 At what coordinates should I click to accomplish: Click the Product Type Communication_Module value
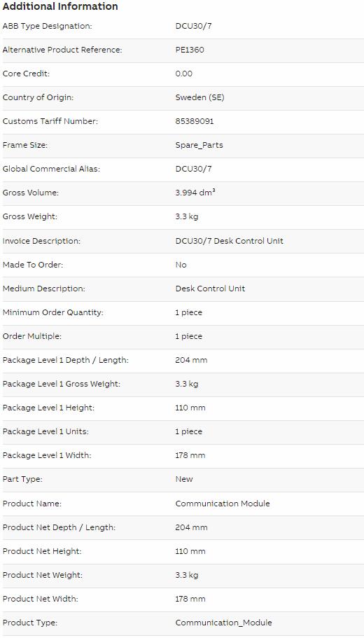tap(224, 623)
